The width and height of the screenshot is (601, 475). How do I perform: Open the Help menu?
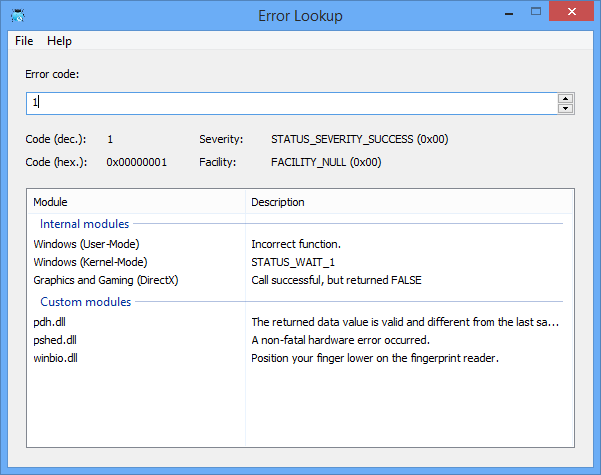pos(59,41)
